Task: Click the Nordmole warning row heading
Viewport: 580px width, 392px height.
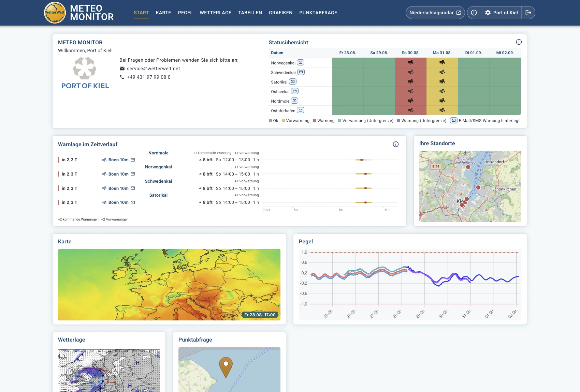Action: [x=158, y=153]
